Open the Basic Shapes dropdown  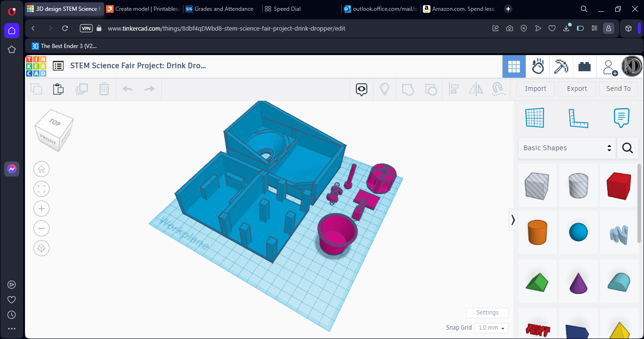(x=567, y=148)
